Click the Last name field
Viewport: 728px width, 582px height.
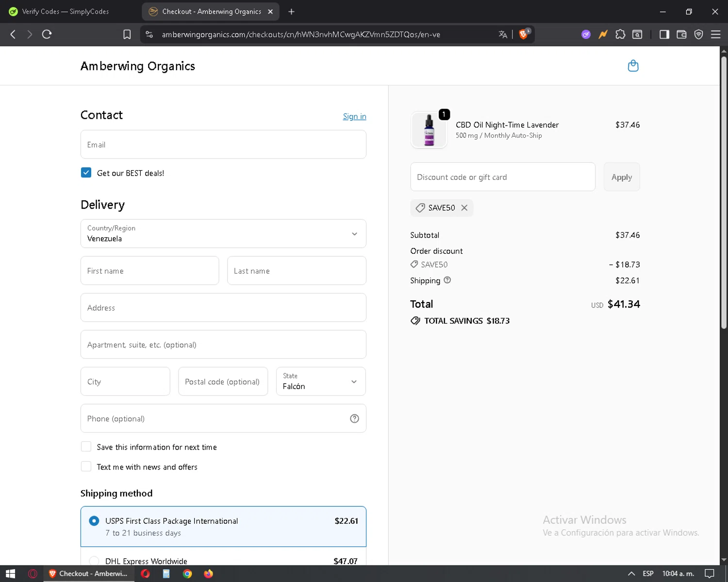point(297,271)
